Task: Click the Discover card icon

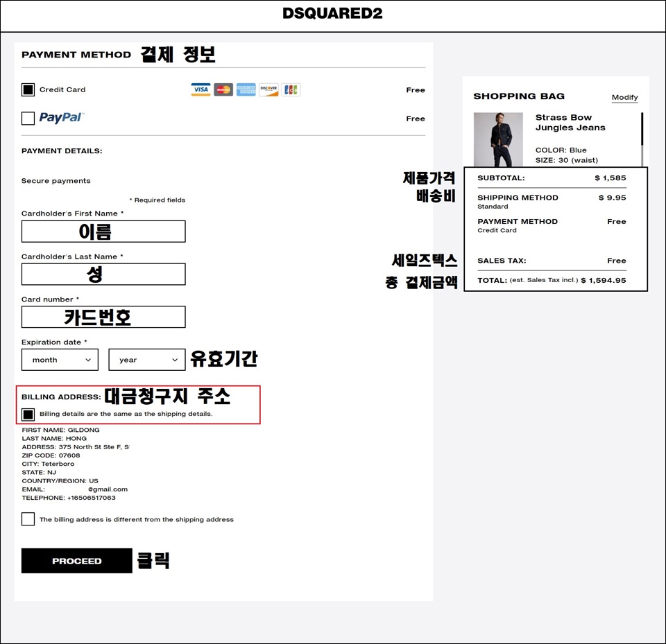Action: 268,89
